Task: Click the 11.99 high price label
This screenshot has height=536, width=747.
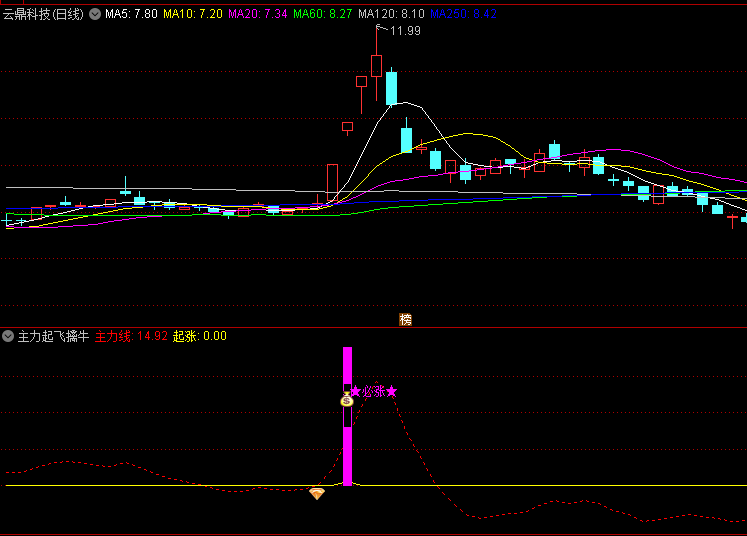Action: [405, 32]
